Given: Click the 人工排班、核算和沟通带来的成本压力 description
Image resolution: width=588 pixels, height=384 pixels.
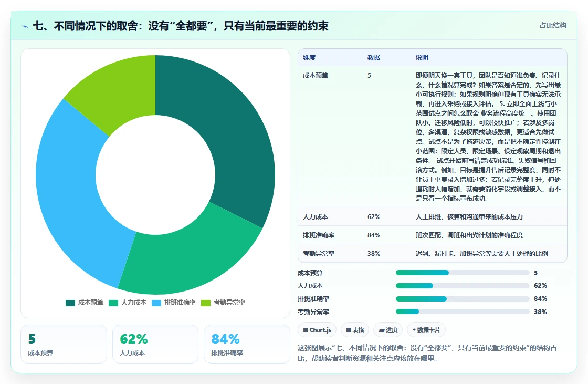Looking at the screenshot, I should point(469,216).
